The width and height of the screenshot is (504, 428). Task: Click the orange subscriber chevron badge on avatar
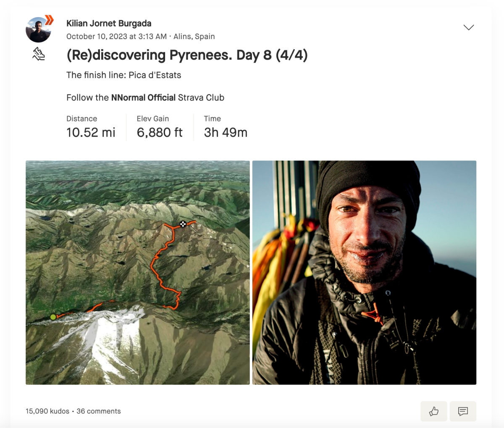pyautogui.click(x=50, y=20)
